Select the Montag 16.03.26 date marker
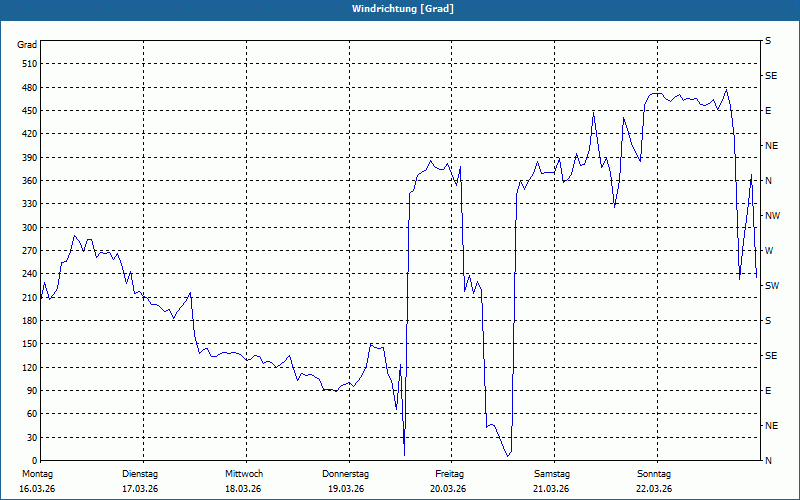Screen dimensions: 800x500 pyautogui.click(x=37, y=481)
